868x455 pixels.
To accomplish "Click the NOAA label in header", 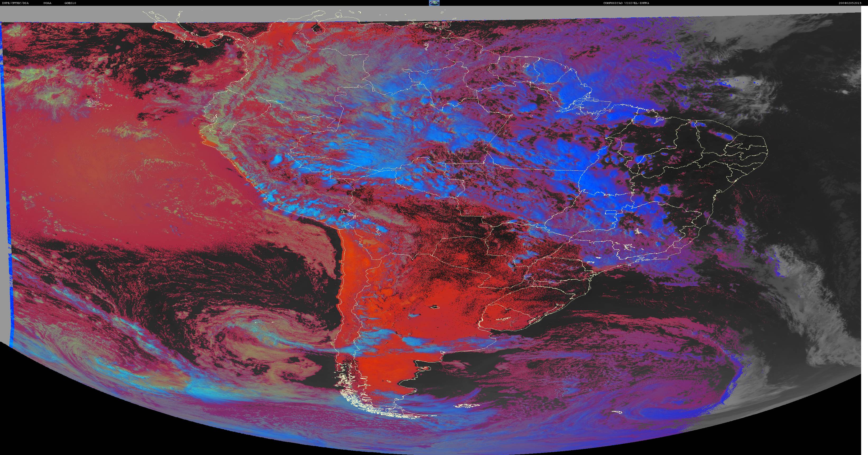I will point(48,3).
